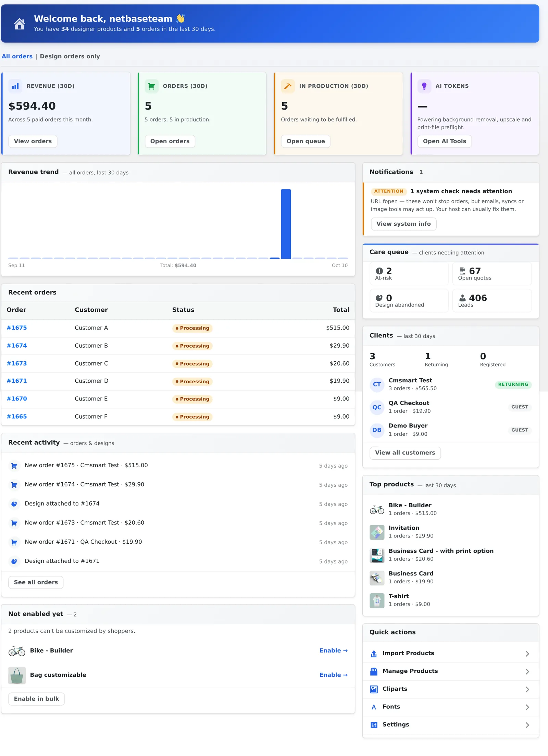
Task: Click cart icon beside New order #1673
Action: point(14,523)
